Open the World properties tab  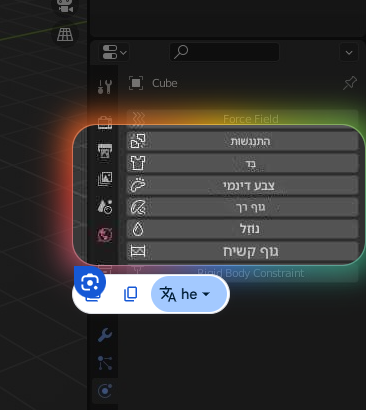pyautogui.click(x=105, y=235)
